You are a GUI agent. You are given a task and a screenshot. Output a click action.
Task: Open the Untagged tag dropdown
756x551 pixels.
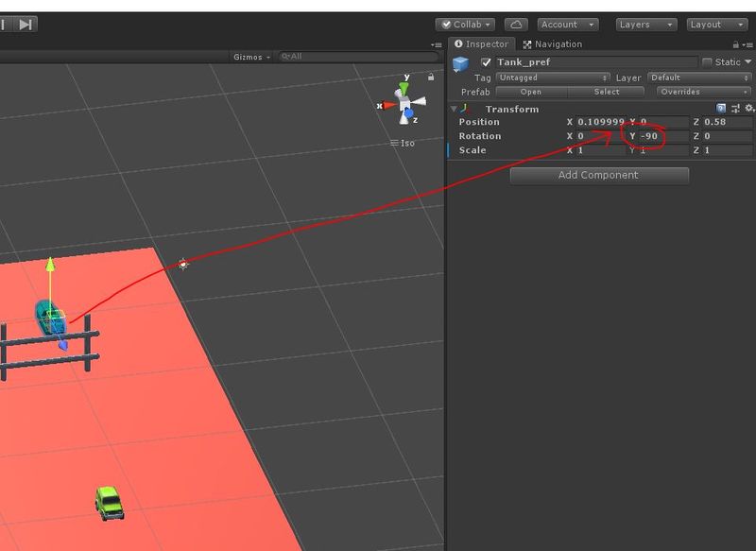point(553,77)
